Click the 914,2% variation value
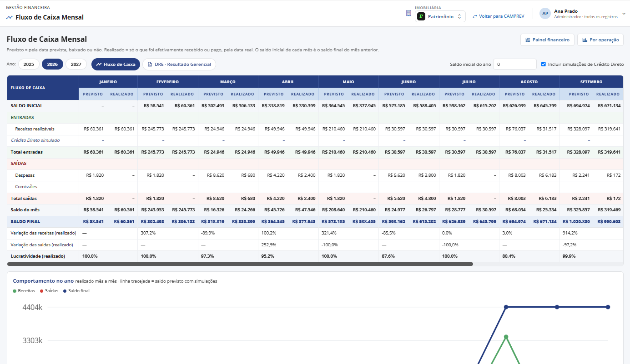The height and width of the screenshot is (364, 630). point(570,233)
